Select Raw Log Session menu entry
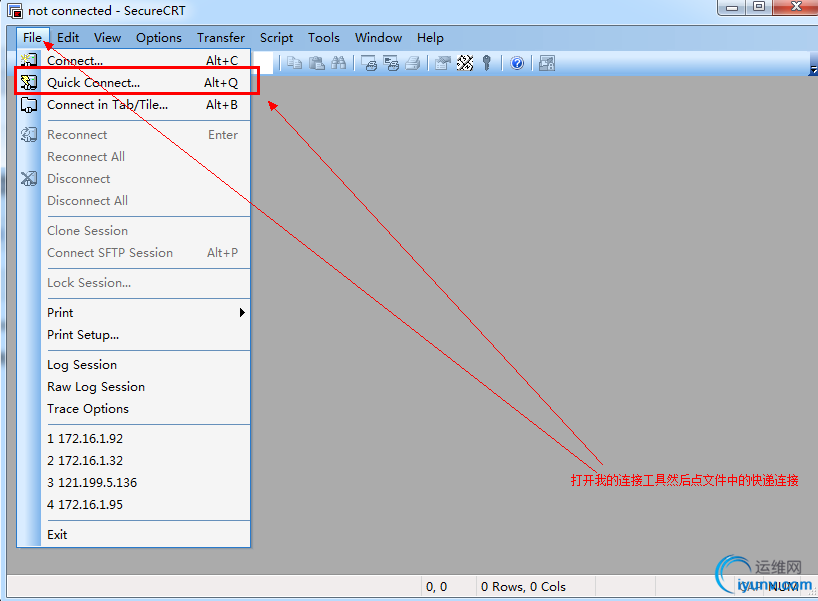This screenshot has height=601, width=818. (134, 387)
